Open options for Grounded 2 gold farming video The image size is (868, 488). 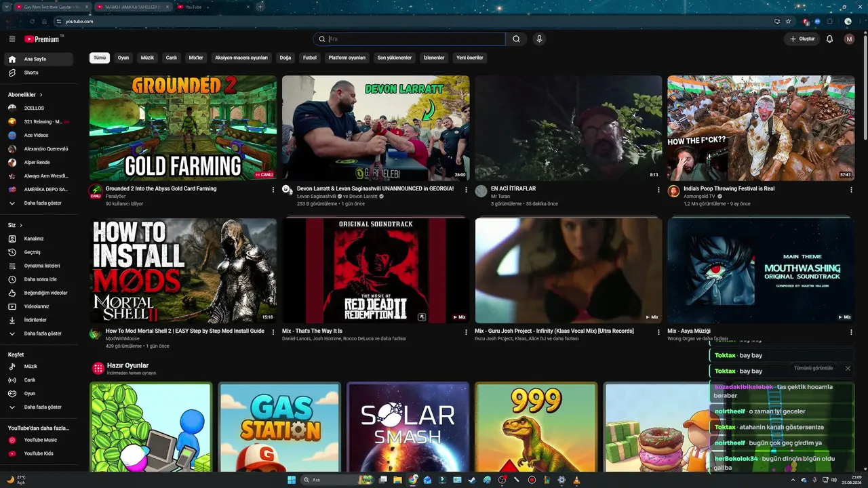click(x=273, y=190)
